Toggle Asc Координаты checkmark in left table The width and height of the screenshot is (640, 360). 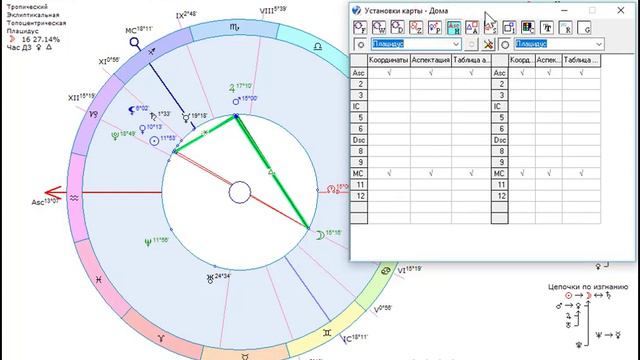pos(389,73)
